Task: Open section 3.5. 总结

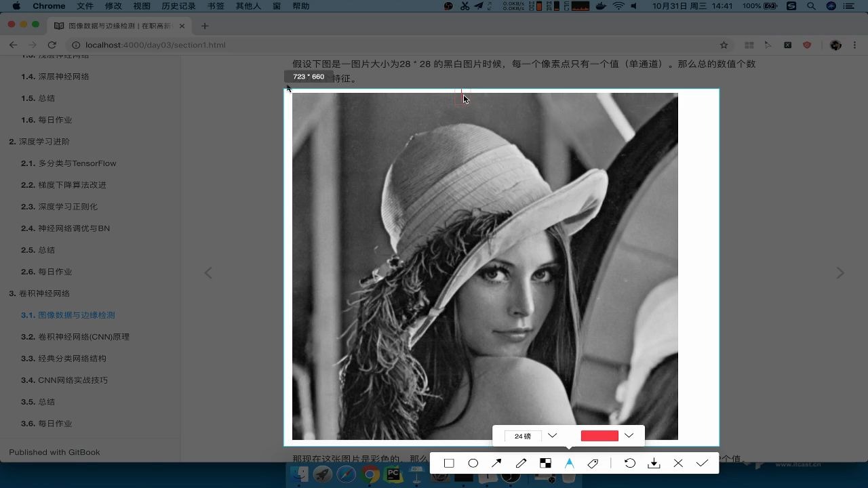Action: (38, 402)
